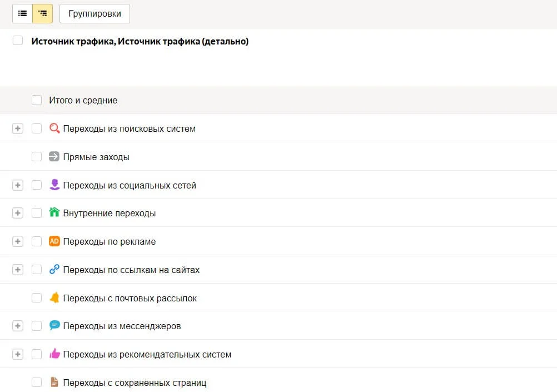Check the Итого и средние checkbox
Image resolution: width=557 pixels, height=392 pixels.
tap(37, 100)
